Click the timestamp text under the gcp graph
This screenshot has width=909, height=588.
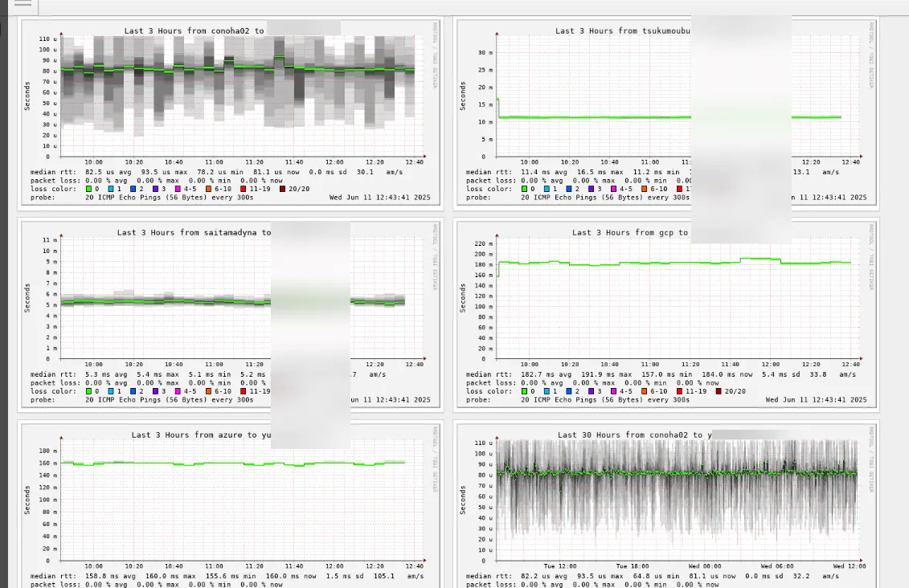pos(816,399)
